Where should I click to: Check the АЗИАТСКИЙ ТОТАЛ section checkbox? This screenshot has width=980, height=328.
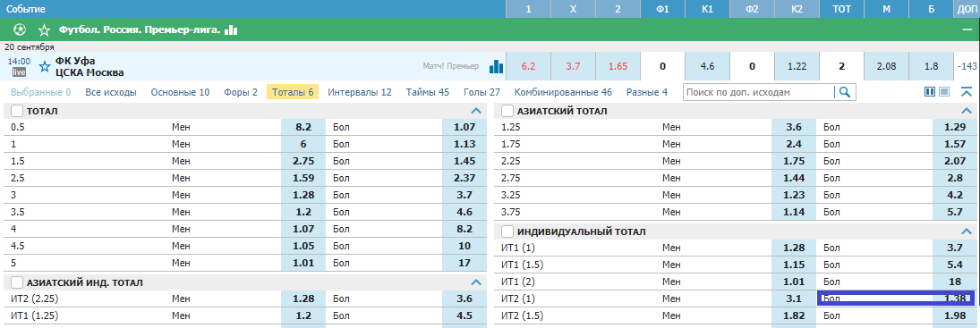coord(507,111)
